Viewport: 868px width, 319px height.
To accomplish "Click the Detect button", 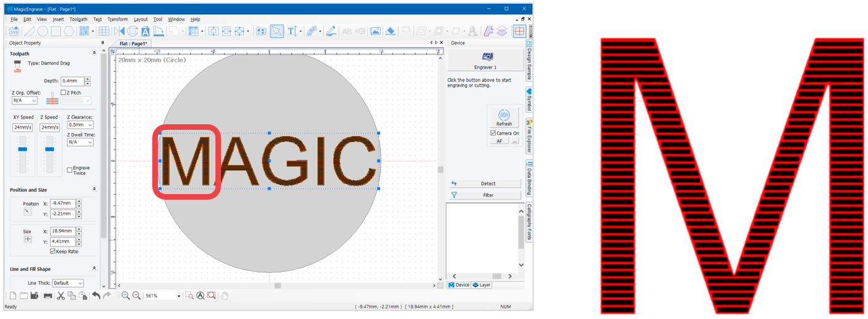I will (485, 184).
